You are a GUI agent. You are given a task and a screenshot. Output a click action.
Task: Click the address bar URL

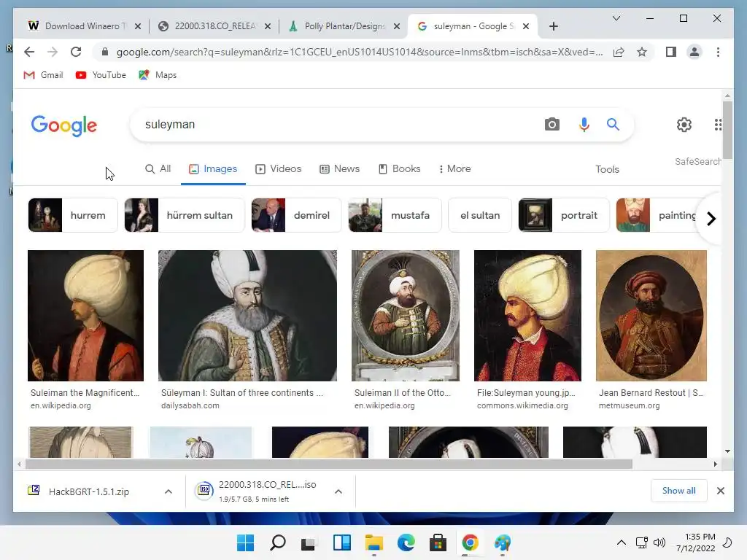coord(360,52)
